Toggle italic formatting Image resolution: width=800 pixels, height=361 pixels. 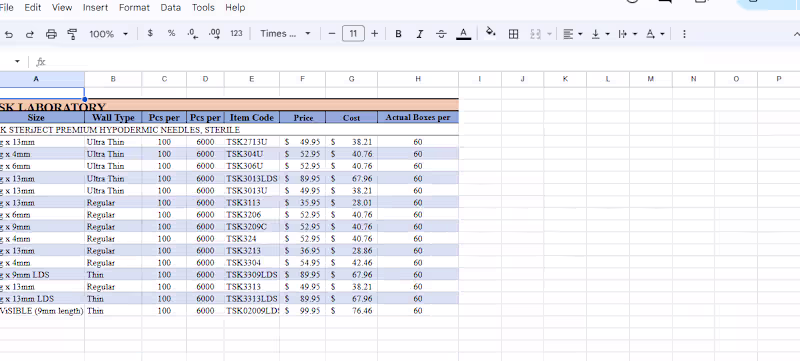click(x=420, y=34)
